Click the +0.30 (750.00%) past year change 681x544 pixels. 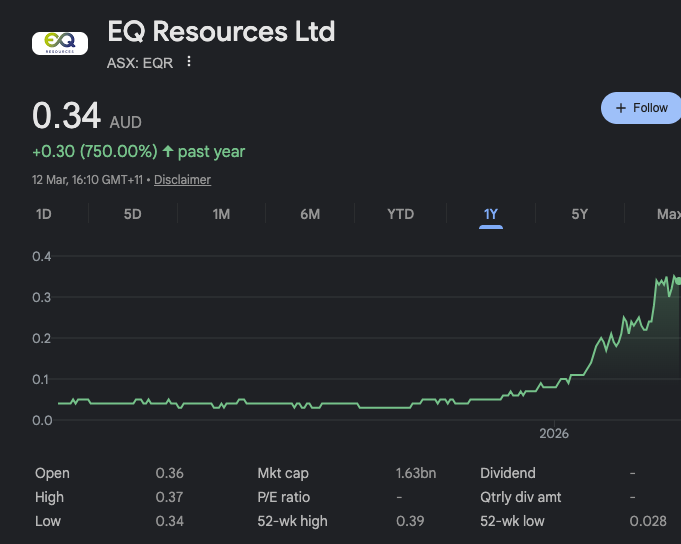tap(139, 152)
